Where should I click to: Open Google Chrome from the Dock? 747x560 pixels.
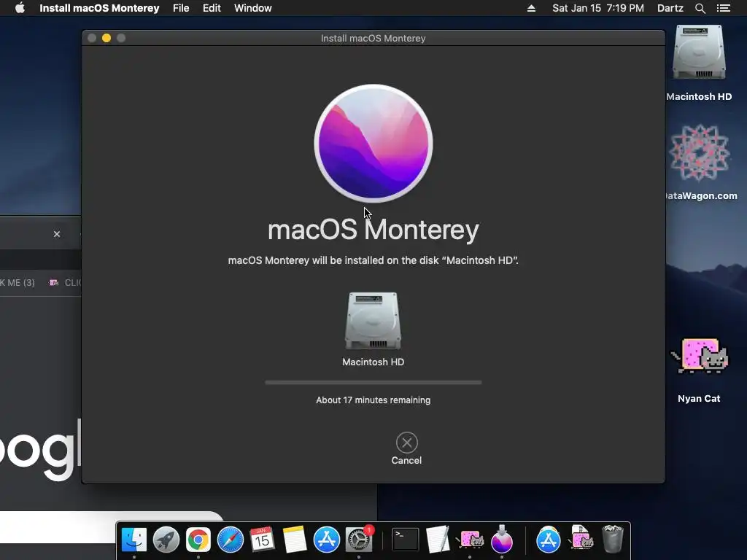(x=198, y=540)
